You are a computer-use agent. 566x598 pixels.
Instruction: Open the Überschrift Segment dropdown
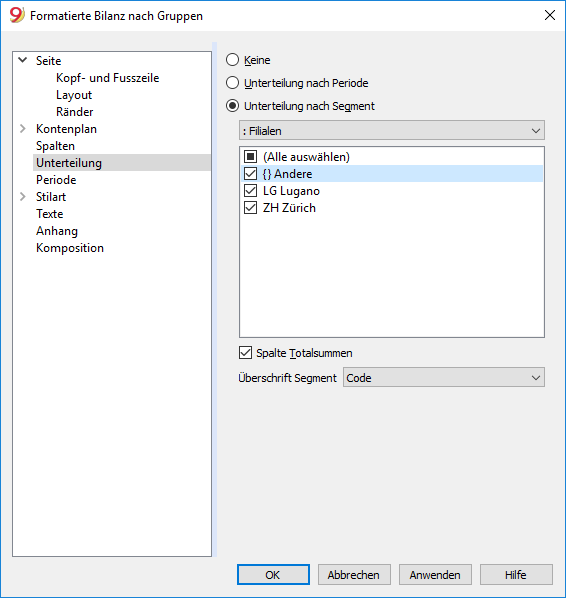click(x=444, y=378)
